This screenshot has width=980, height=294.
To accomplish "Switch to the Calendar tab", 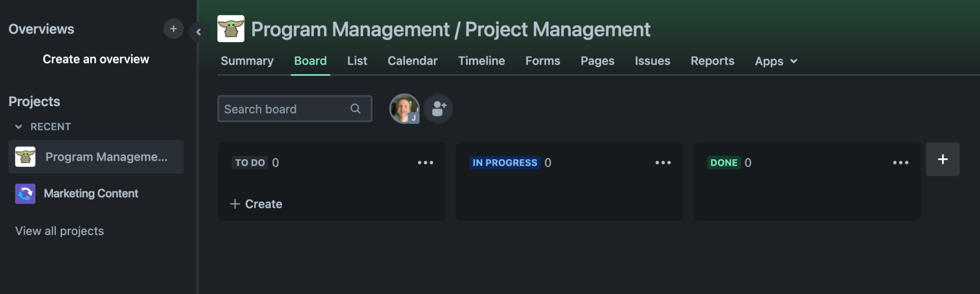I will 412,61.
